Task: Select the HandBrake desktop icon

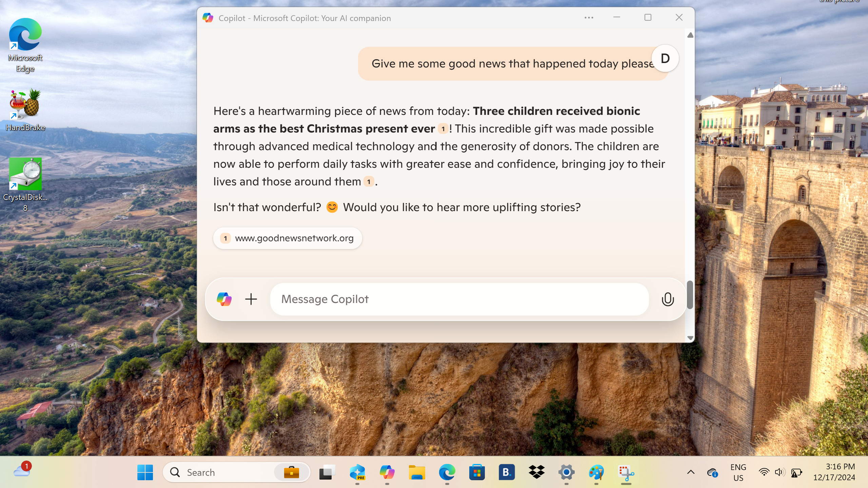Action: click(25, 110)
